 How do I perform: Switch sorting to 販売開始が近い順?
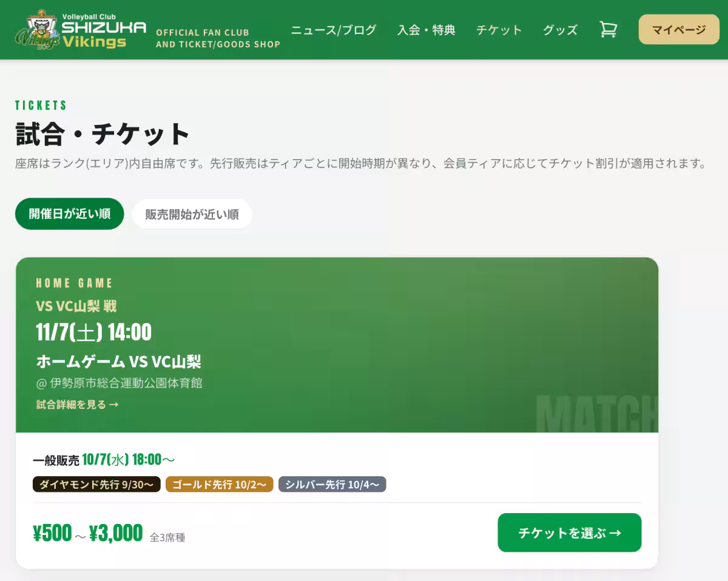[x=192, y=214]
